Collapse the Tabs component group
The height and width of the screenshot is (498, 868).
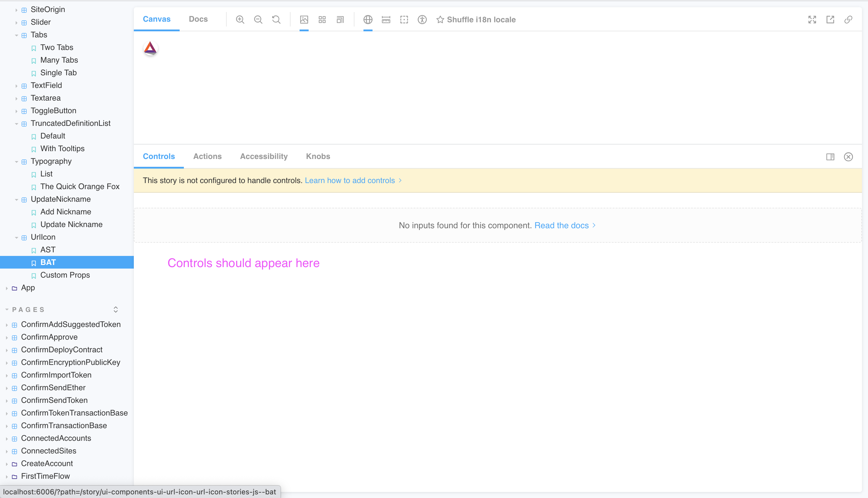[x=17, y=35]
